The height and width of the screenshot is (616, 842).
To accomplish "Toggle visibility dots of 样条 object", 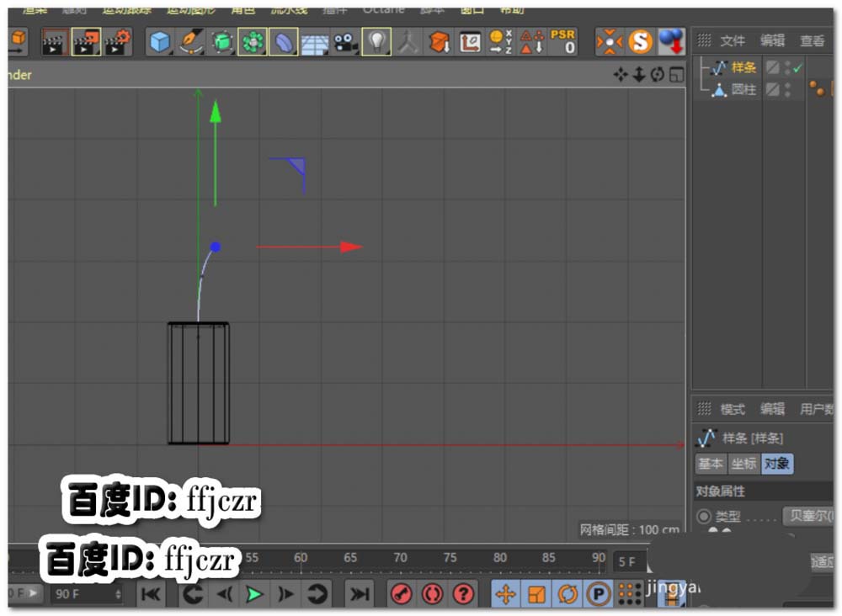I will click(787, 67).
